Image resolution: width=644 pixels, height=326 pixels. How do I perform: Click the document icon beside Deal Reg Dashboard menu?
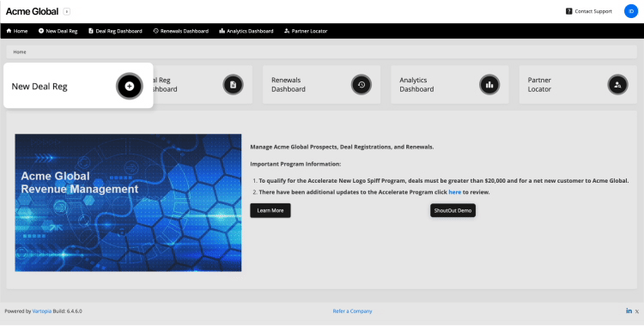pyautogui.click(x=91, y=31)
